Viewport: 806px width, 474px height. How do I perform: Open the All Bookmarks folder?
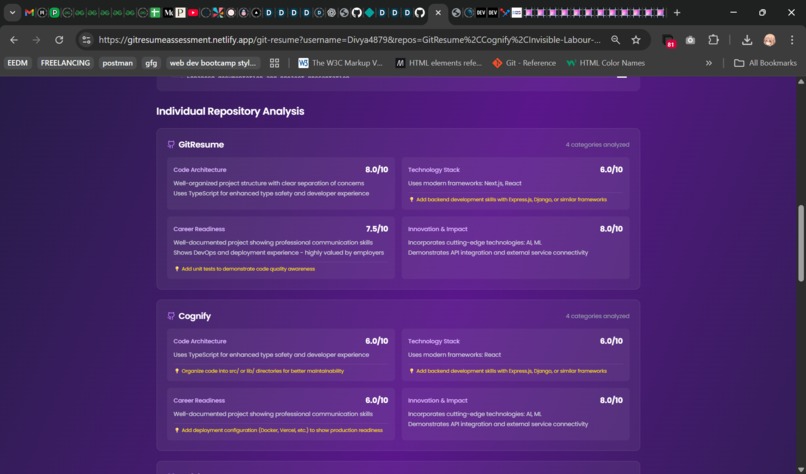765,63
